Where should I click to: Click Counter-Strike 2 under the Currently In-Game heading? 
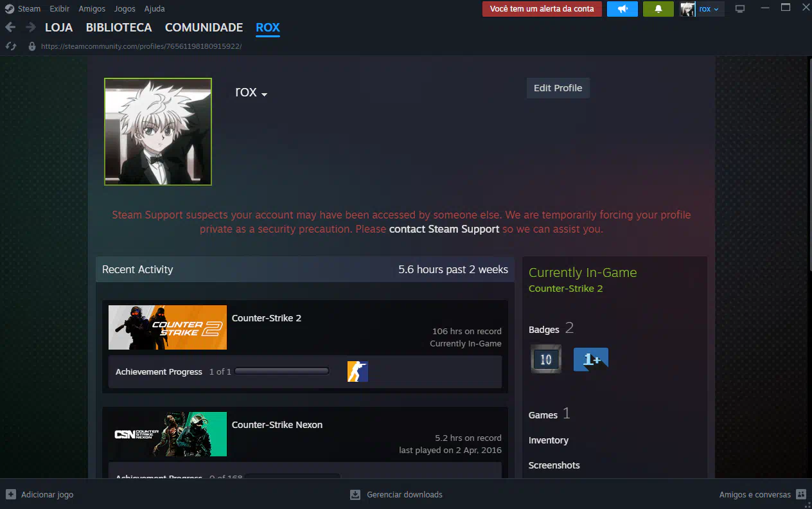click(565, 289)
